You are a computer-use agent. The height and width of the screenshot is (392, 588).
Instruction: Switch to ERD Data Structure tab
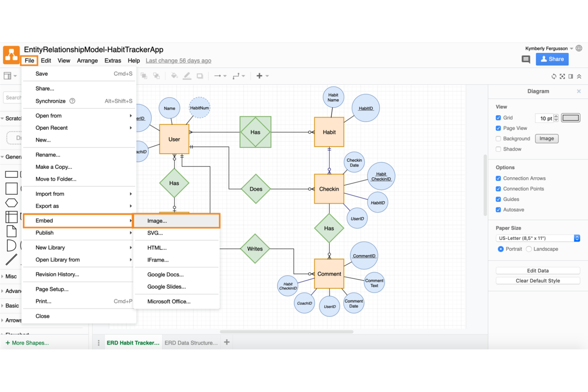click(191, 343)
